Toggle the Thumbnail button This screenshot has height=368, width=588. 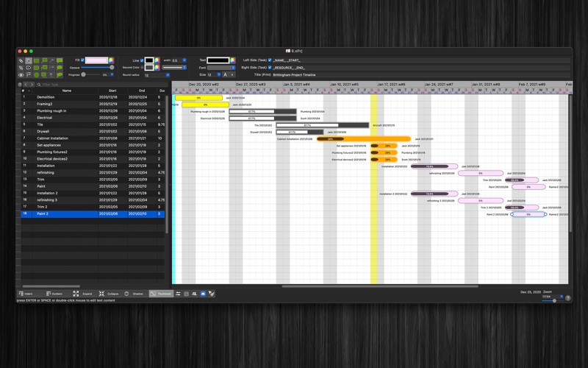point(161,294)
